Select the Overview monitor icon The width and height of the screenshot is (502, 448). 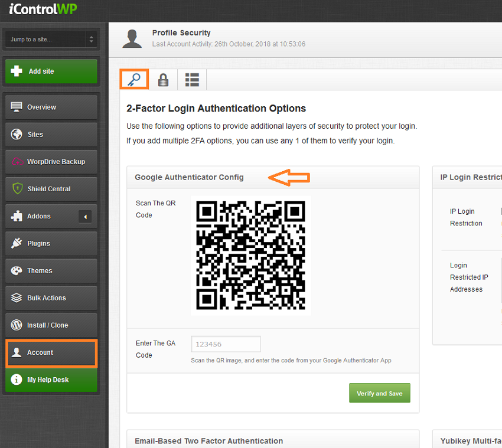pyautogui.click(x=17, y=107)
